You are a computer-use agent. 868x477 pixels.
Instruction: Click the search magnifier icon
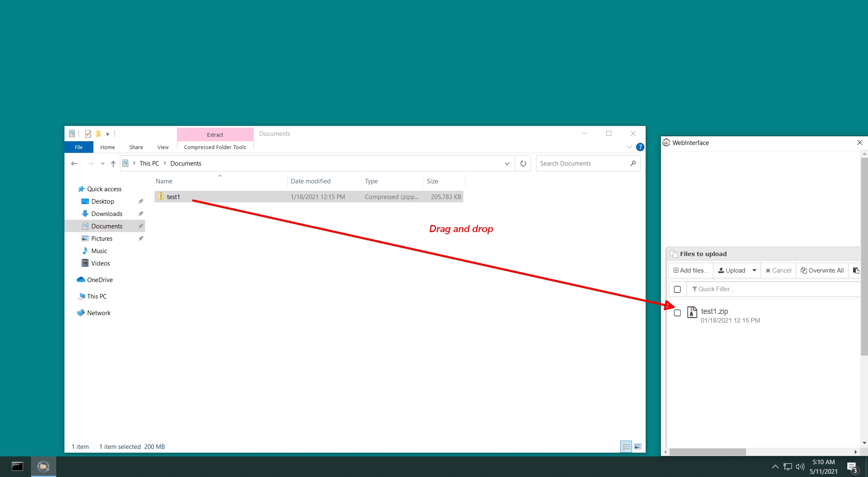633,164
